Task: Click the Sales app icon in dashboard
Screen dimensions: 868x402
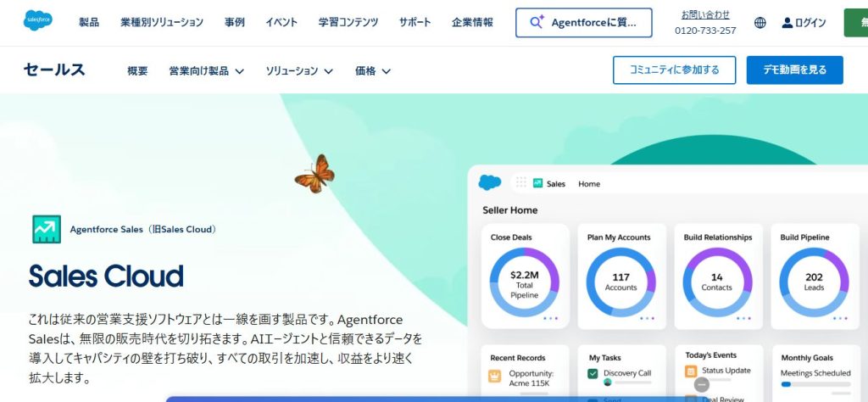Action: click(x=537, y=182)
